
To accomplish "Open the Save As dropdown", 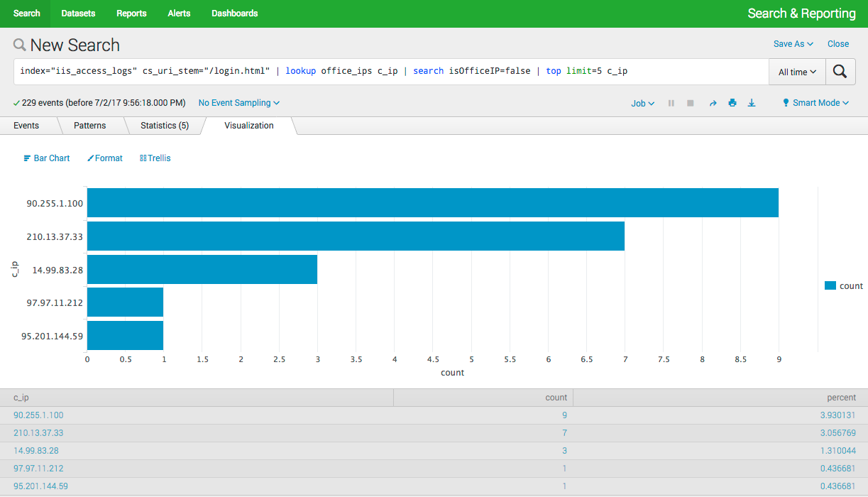I will 793,44.
